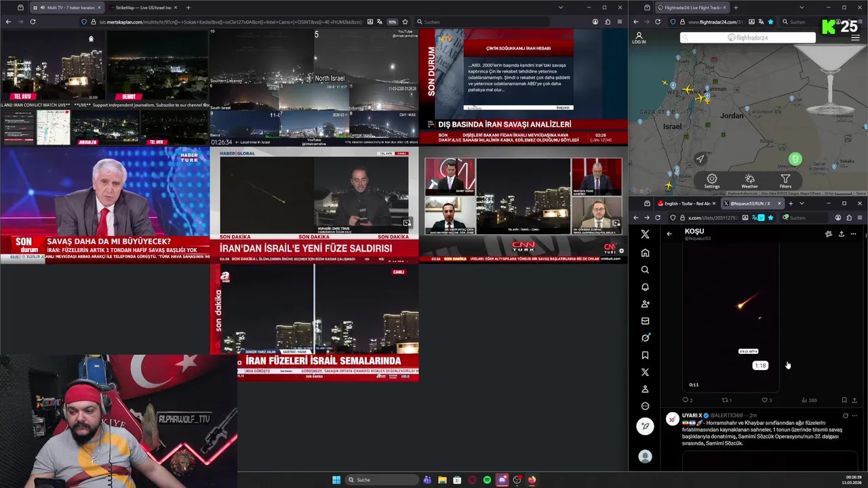Open the account avatar in the X sidebar
Viewport: 868px width, 488px height.
pyautogui.click(x=645, y=457)
